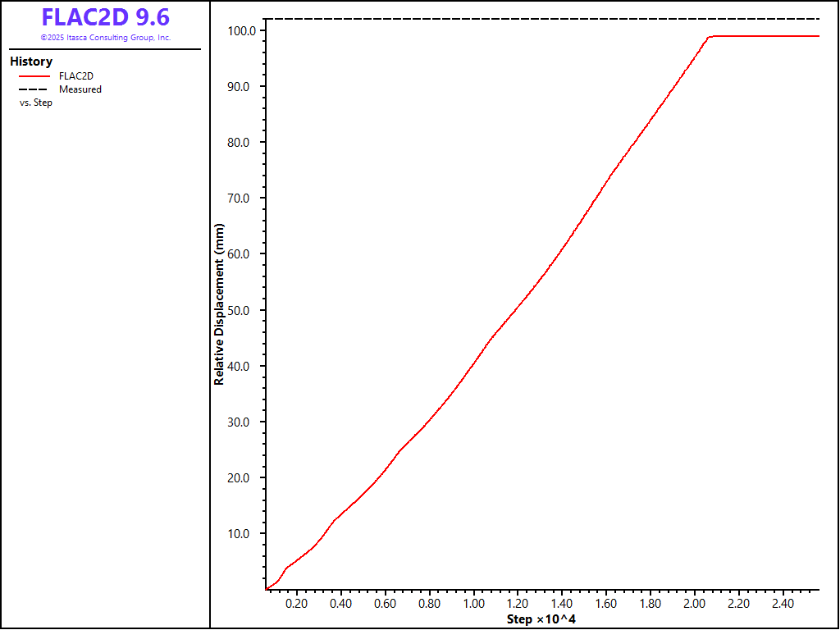Select the Measured legend label
This screenshot has width=840, height=630.
[80, 89]
